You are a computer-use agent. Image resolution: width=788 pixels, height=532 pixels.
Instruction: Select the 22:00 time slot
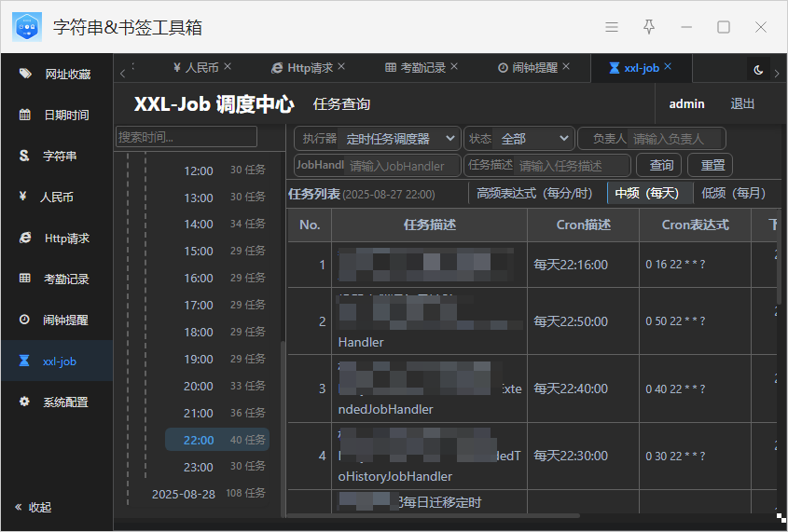coord(217,440)
